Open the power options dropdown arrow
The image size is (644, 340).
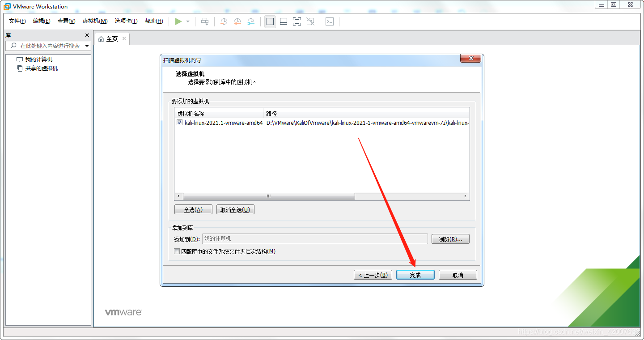(x=188, y=21)
